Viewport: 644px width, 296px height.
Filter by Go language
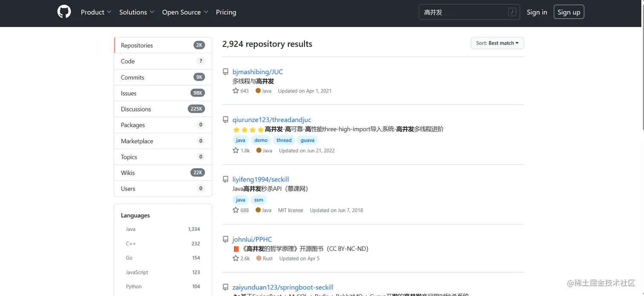pos(163,258)
